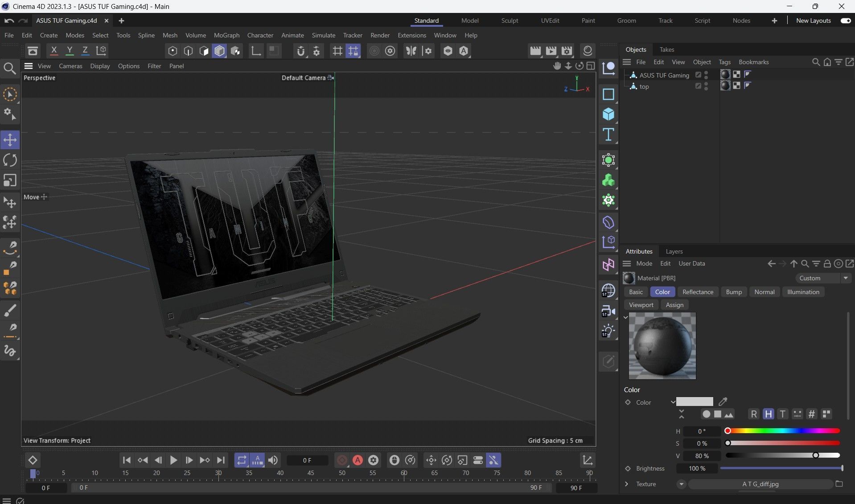Add a light object from palette
855x504 pixels.
coord(608,331)
